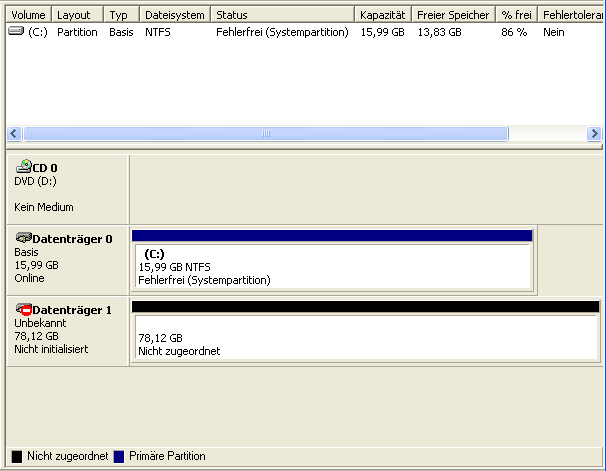Click the 'Nicht zugeordnet' legend label
This screenshot has width=606, height=471.
pyautogui.click(x=68, y=456)
